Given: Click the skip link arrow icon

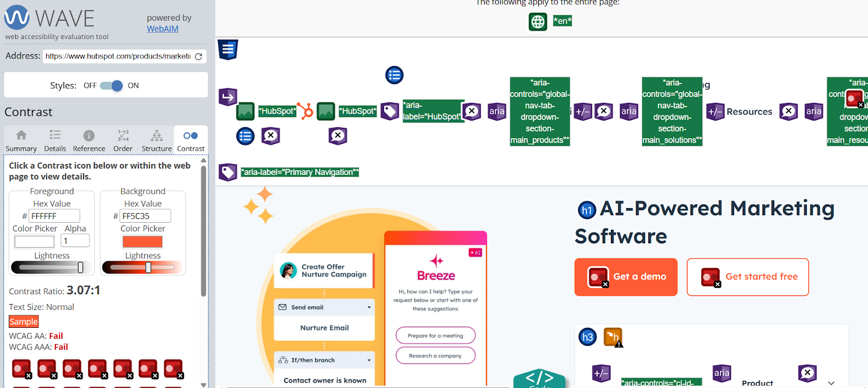Looking at the screenshot, I should click(x=228, y=98).
